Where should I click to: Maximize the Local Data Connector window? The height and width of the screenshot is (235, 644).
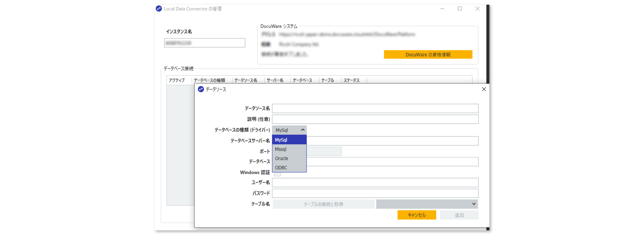(x=460, y=9)
